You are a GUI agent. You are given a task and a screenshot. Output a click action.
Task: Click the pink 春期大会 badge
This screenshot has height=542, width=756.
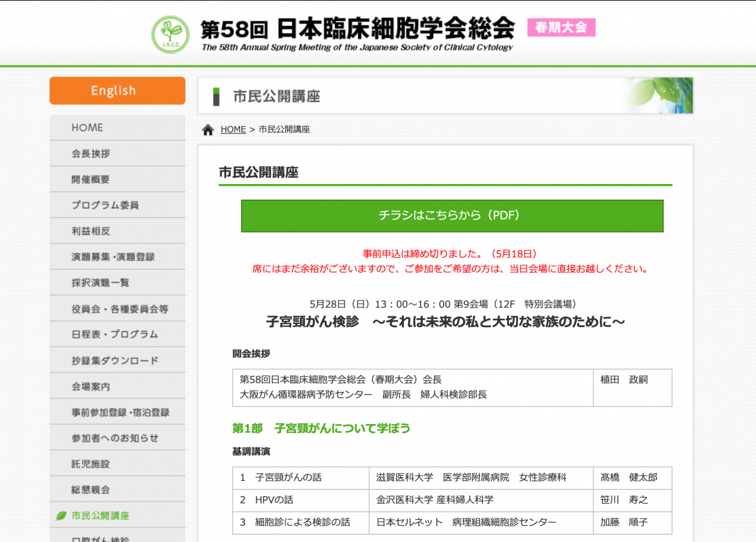561,27
